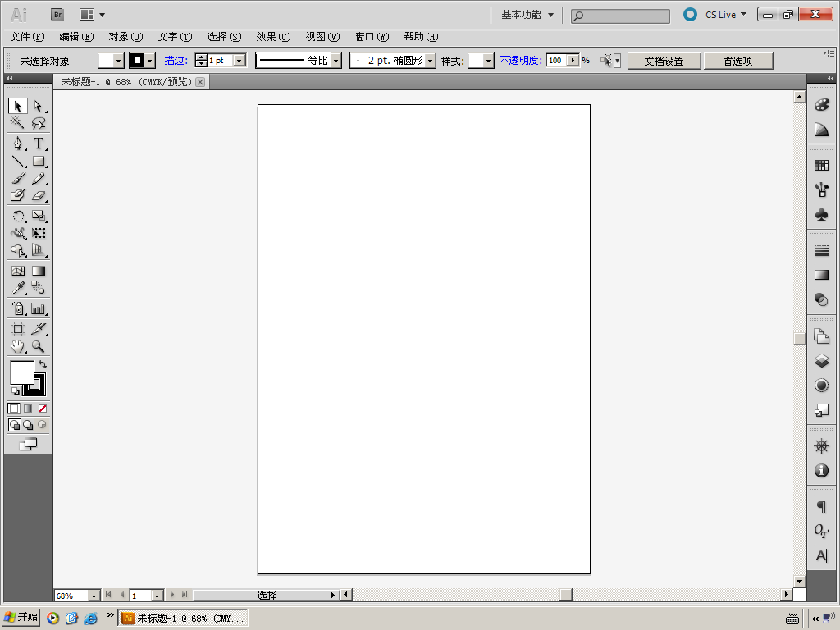Screen dimensions: 840x630
Task: Select the Pen tool
Action: [18, 144]
